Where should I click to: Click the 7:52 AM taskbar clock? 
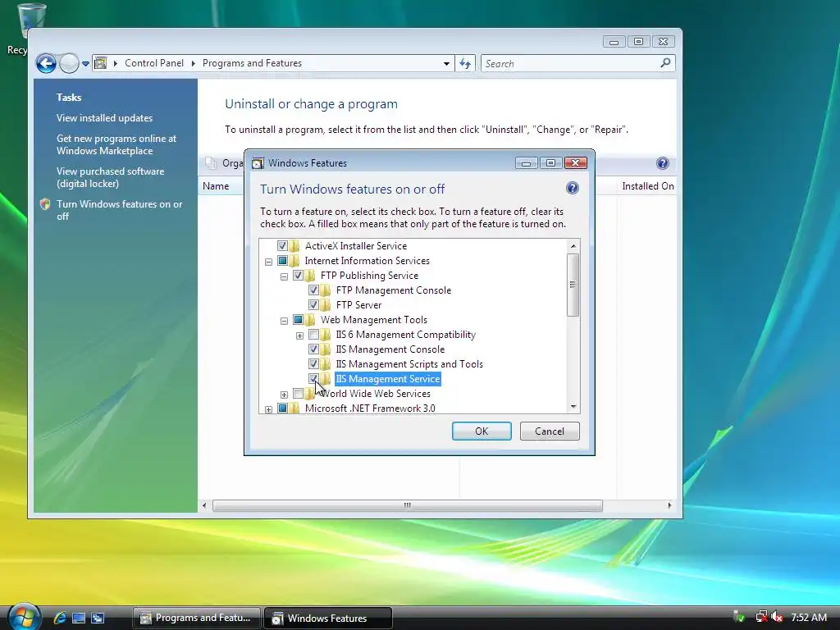[x=809, y=617]
